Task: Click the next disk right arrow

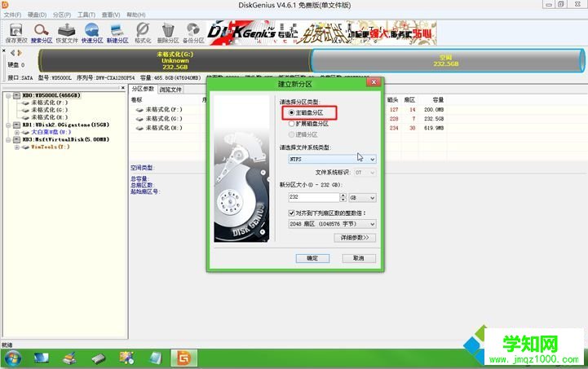Action: coord(20,53)
